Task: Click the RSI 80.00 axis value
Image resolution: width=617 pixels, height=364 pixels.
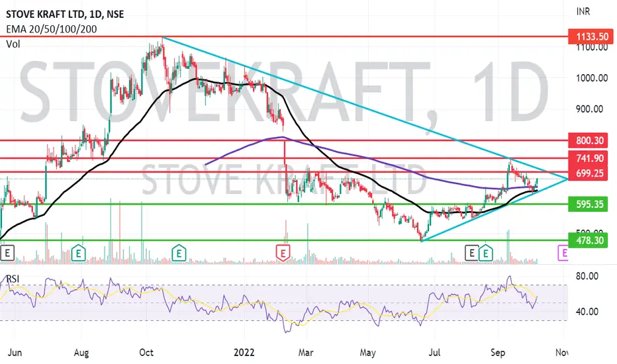Action: point(587,276)
